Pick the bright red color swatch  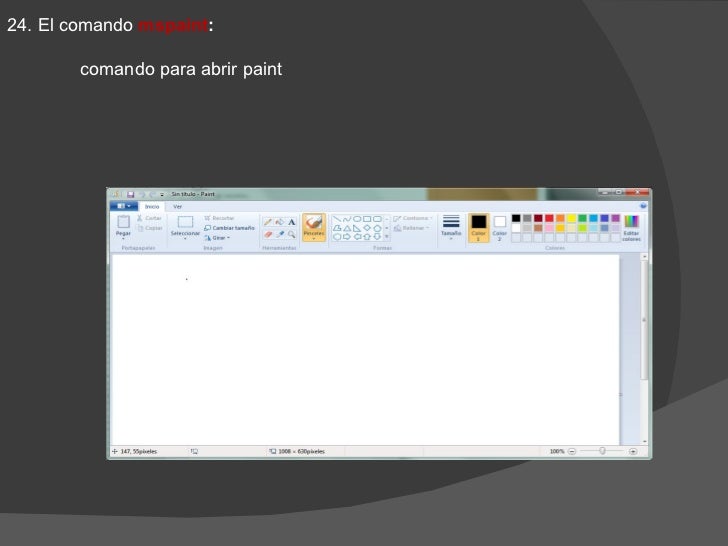(x=549, y=218)
